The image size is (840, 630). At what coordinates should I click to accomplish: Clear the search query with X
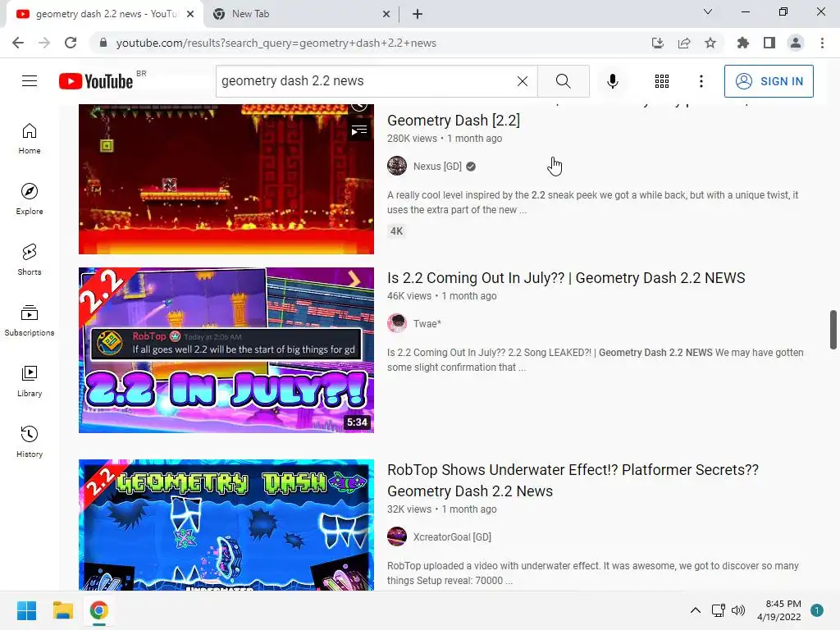coord(523,81)
